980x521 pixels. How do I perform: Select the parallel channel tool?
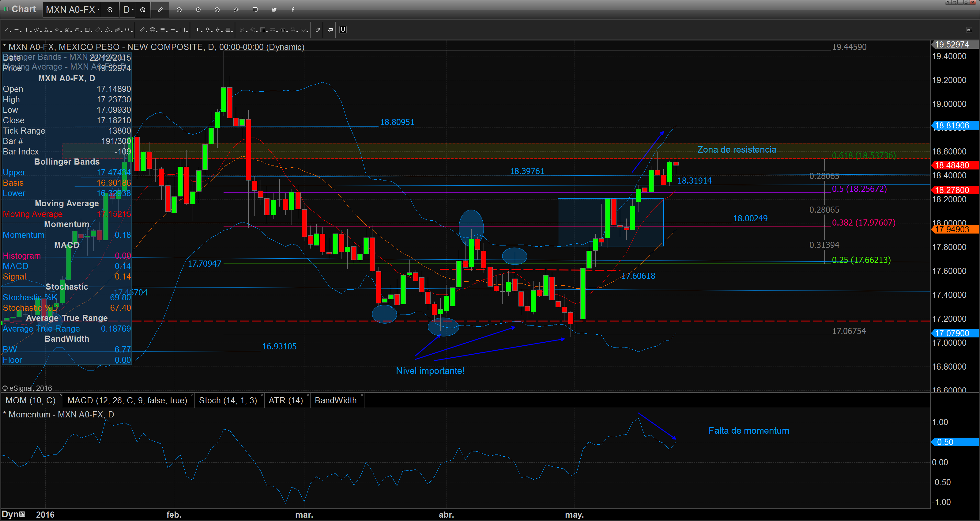[142, 30]
